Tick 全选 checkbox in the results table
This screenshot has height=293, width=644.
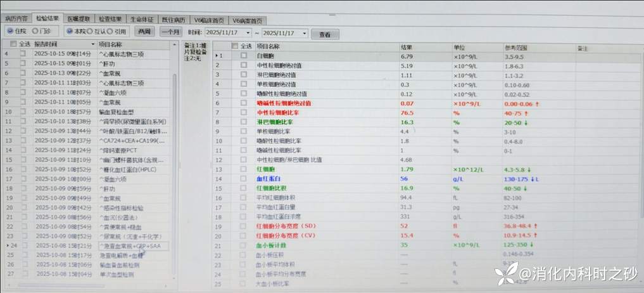(x=236, y=46)
